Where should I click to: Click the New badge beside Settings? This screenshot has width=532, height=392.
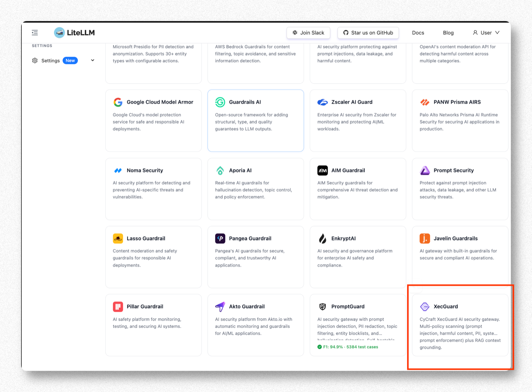tap(70, 60)
